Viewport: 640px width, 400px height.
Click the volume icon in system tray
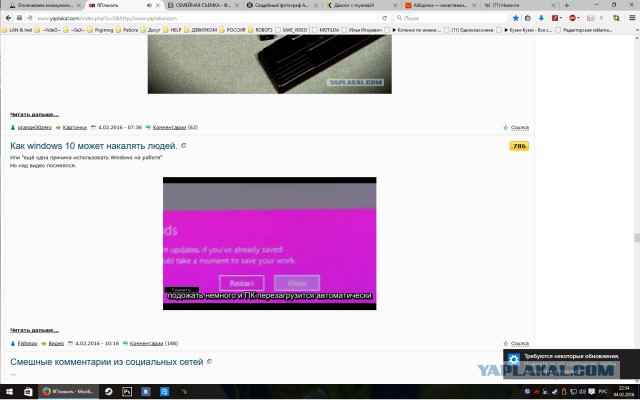point(582,392)
